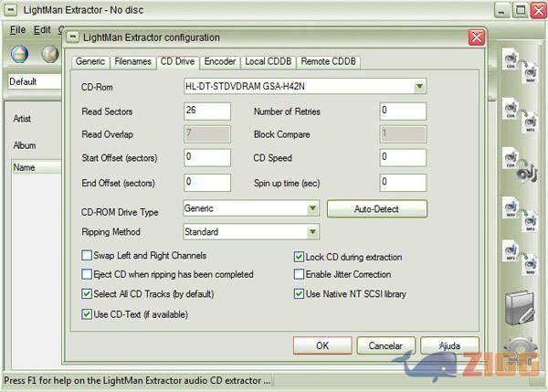Click the remote CDDB globe icon
This screenshot has height=392, width=548.
coord(19,55)
